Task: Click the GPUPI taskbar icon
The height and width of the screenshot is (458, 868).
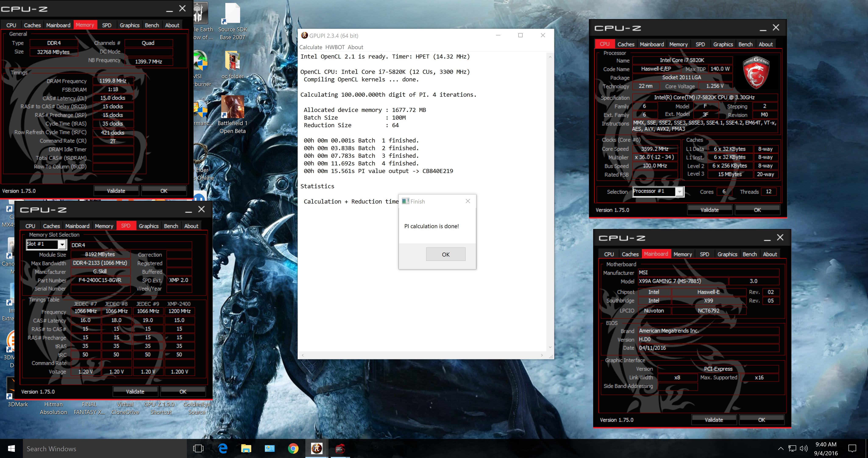Action: click(x=316, y=448)
